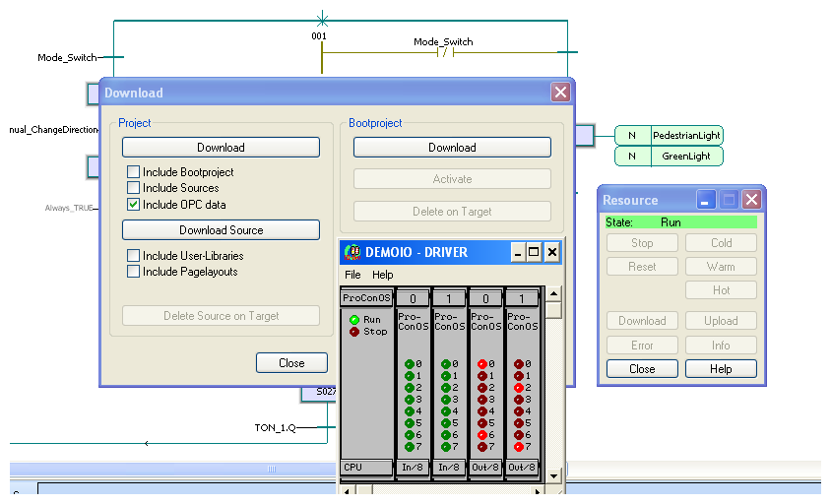The height and width of the screenshot is (504, 831).
Task: Toggle input LED 0 on the first In/8 module
Action: pos(410,364)
